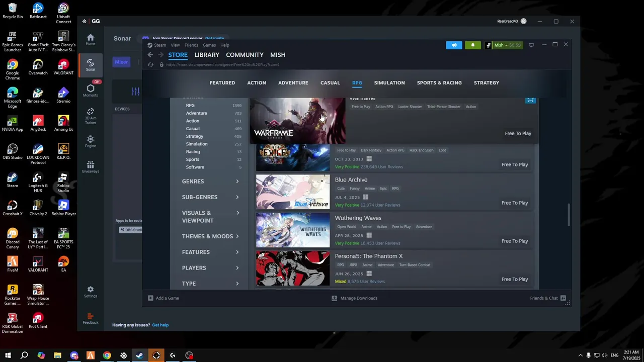Viewport: 644px width, 362px height.
Task: Show hidden system tray icons
Action: [x=580, y=355]
